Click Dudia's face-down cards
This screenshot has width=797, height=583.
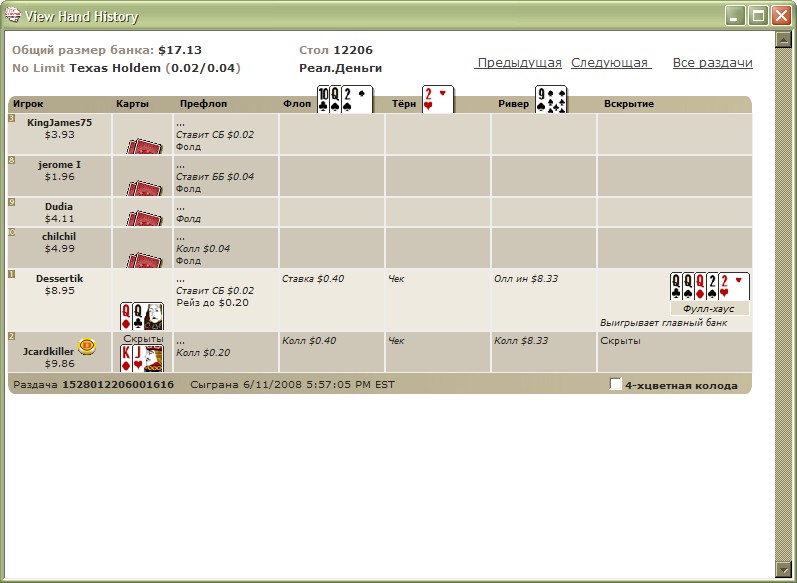point(143,218)
